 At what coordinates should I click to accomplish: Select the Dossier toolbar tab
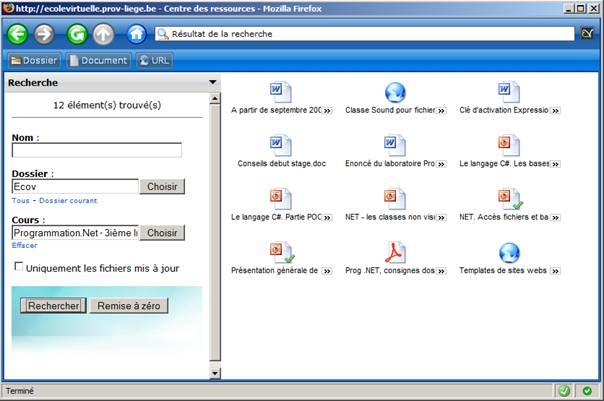point(36,60)
